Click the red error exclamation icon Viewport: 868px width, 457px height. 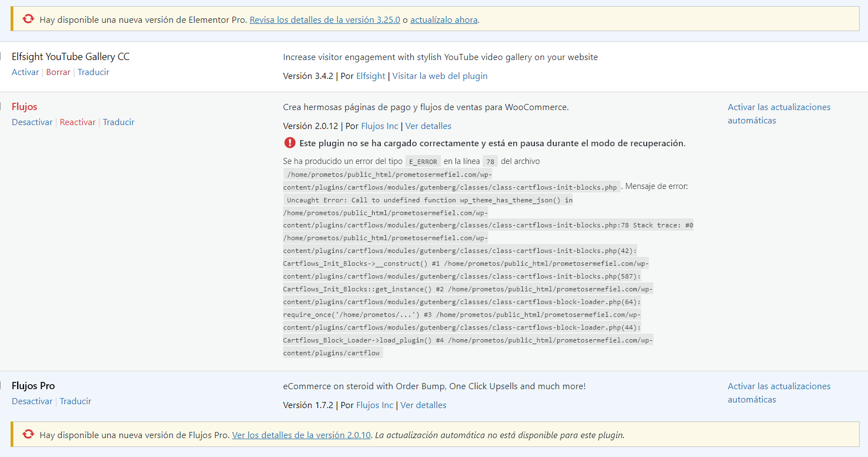click(x=290, y=143)
